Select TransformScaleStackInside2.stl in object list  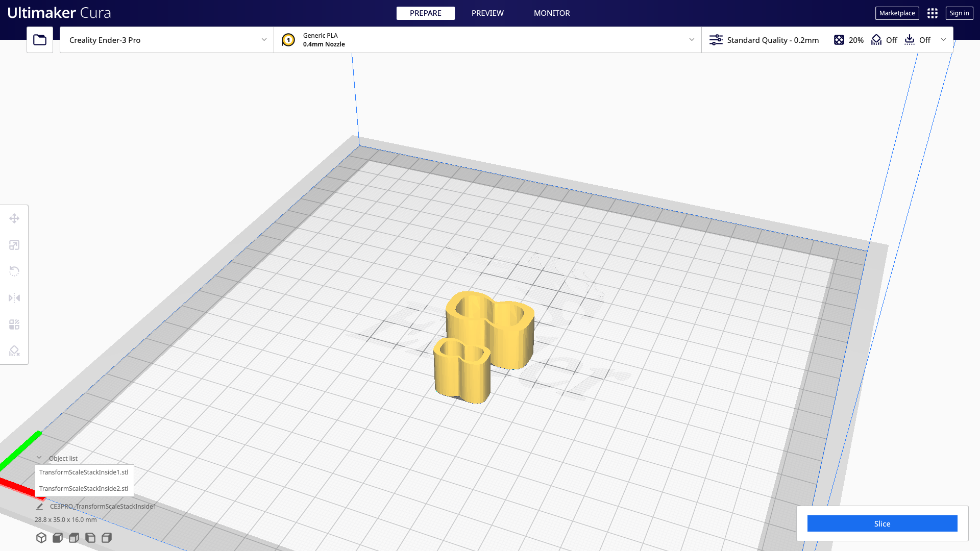[x=84, y=489]
